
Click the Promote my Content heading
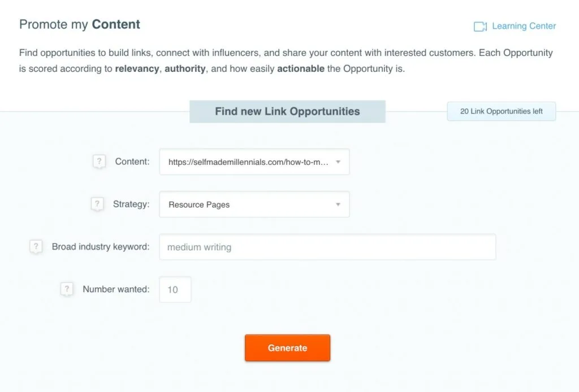click(x=79, y=24)
